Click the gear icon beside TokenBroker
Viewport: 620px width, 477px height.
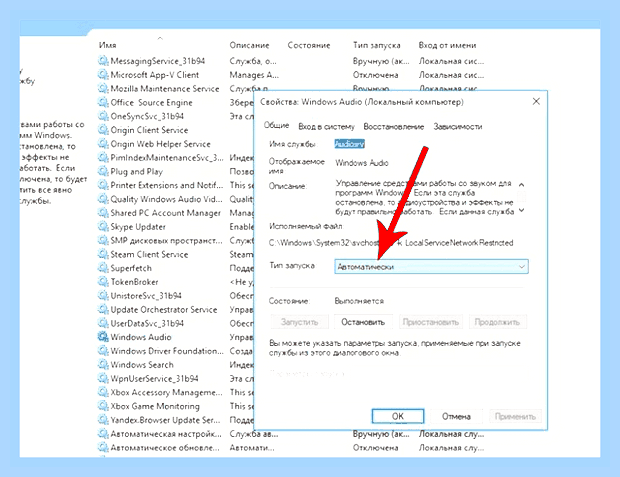[103, 282]
